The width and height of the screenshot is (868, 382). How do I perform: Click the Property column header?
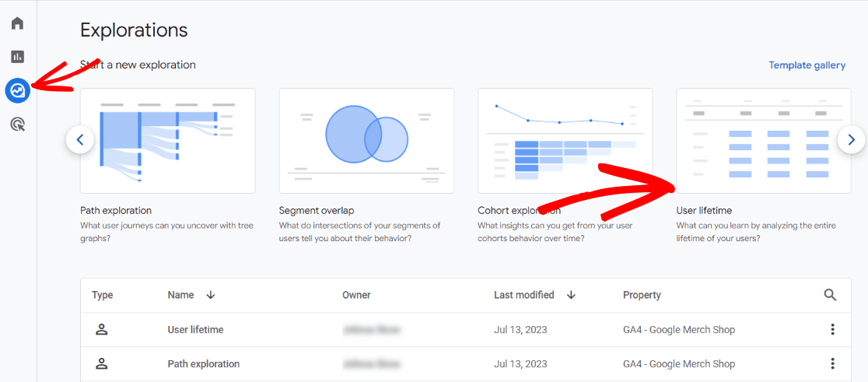(642, 296)
